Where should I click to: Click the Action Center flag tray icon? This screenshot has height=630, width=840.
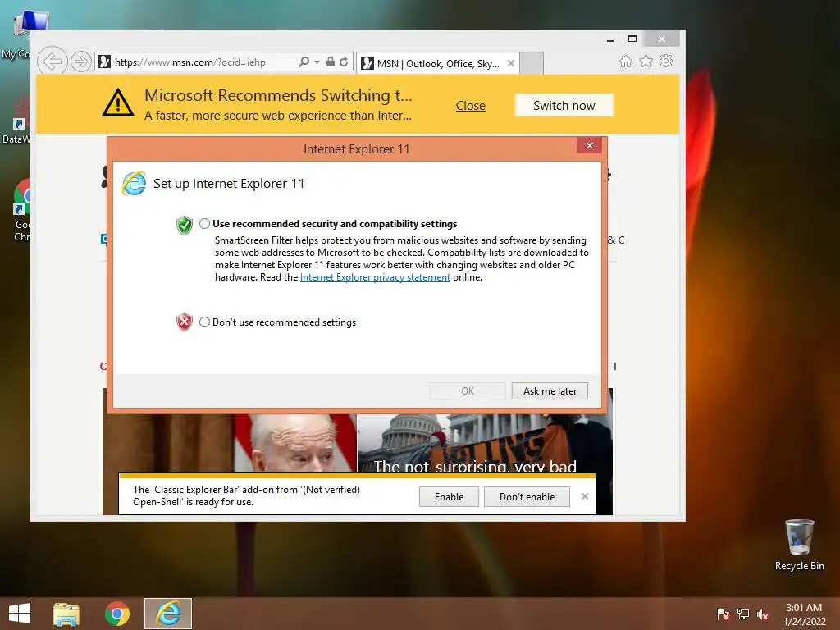click(723, 614)
